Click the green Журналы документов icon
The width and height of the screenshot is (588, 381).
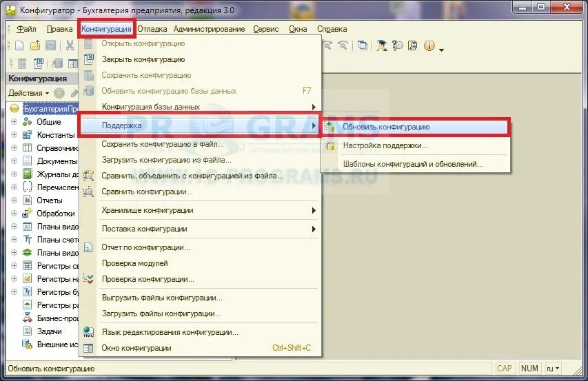click(x=27, y=174)
